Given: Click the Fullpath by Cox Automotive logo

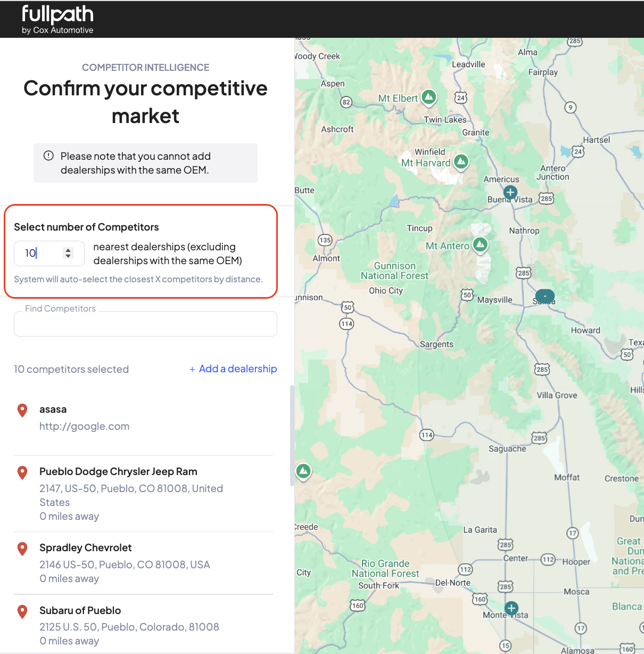Looking at the screenshot, I should click(57, 20).
